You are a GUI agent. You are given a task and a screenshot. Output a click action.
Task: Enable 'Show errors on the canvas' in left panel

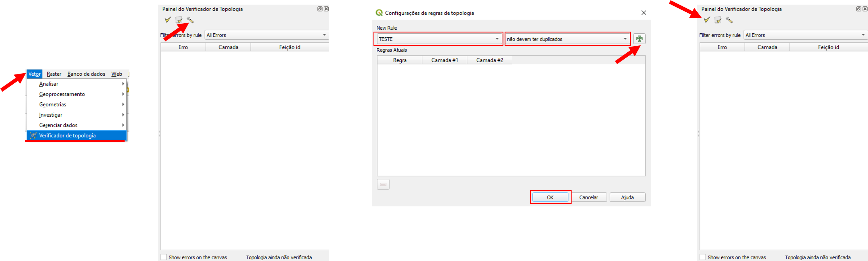click(164, 257)
